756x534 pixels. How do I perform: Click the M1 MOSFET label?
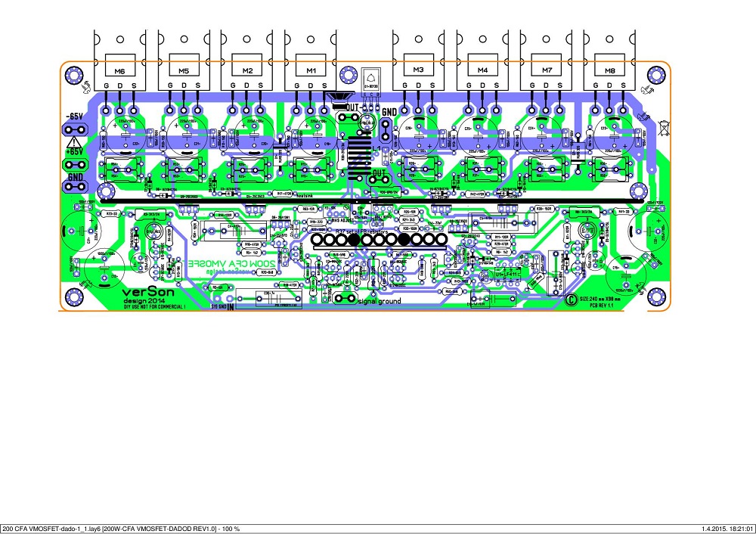pos(311,71)
